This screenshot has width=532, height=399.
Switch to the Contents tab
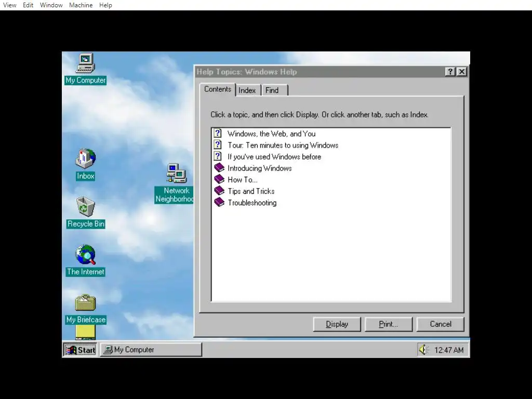tap(218, 89)
